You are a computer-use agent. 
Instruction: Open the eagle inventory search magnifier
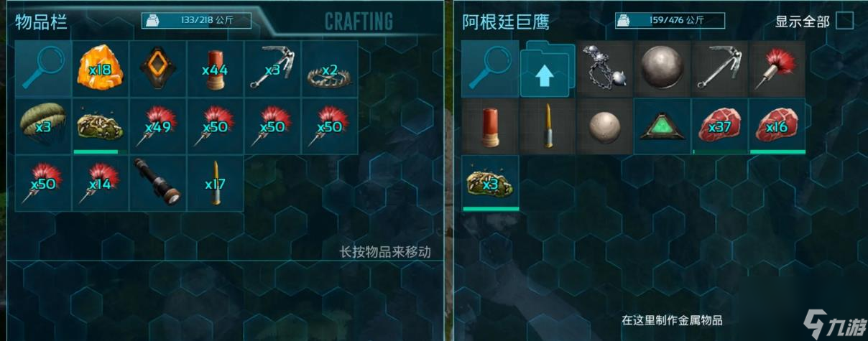tap(490, 68)
